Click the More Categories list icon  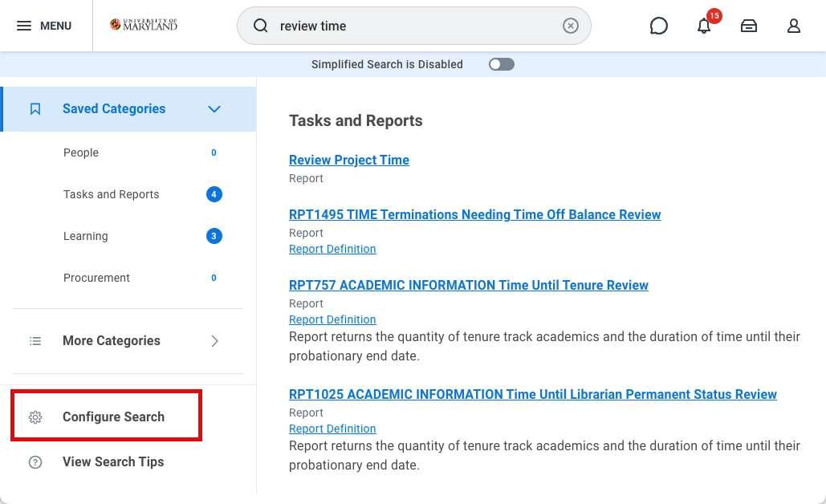(x=35, y=340)
